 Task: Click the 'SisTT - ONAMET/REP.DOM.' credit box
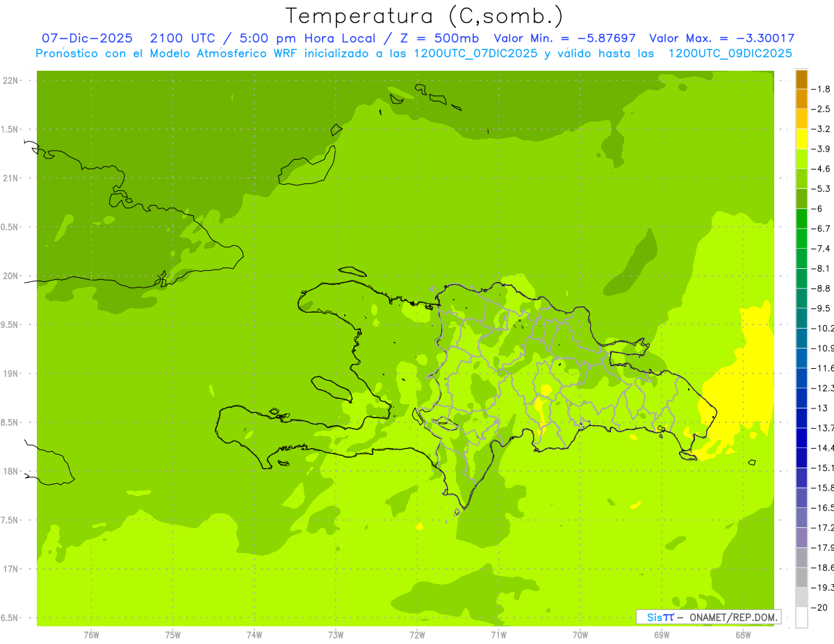click(709, 617)
